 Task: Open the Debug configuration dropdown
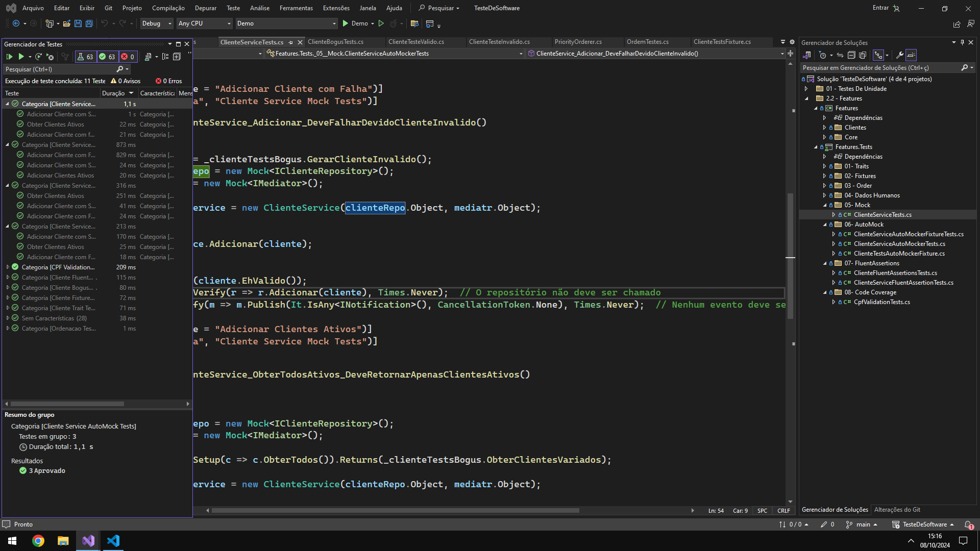coord(156,23)
